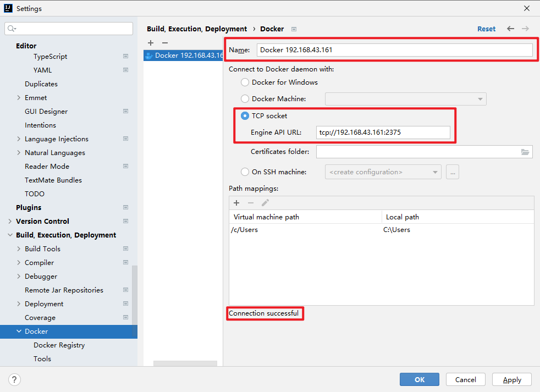Click the project marker icon next to Plugins
This screenshot has height=392, width=540.
[126, 207]
